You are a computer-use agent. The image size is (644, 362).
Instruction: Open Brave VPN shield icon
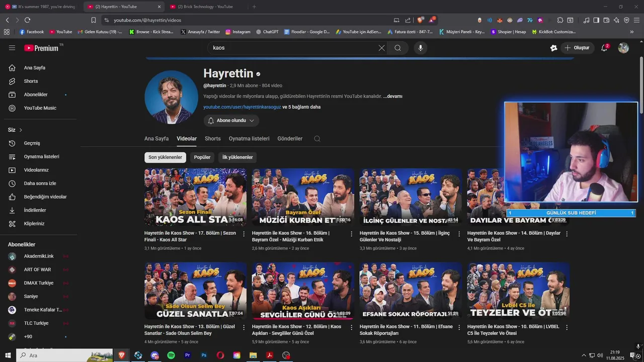click(626, 20)
